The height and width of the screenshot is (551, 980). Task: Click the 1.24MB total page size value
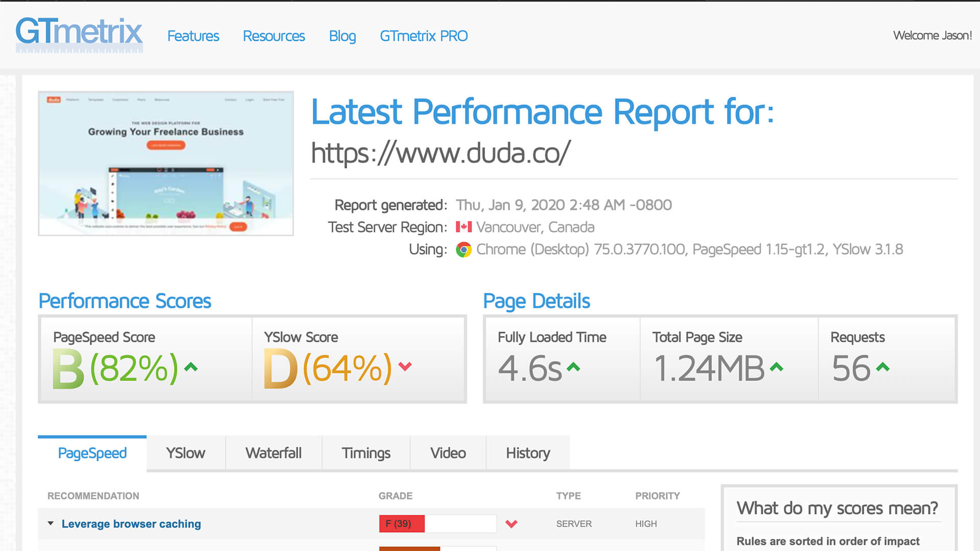tap(709, 368)
